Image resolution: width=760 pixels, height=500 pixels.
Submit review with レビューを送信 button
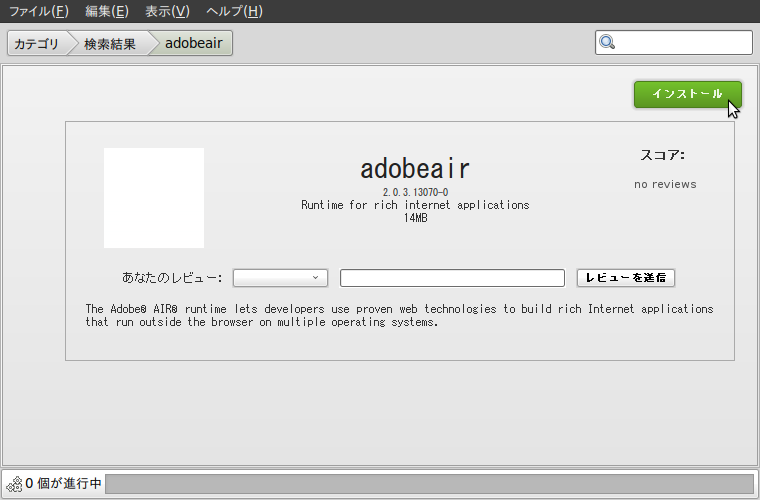click(626, 278)
